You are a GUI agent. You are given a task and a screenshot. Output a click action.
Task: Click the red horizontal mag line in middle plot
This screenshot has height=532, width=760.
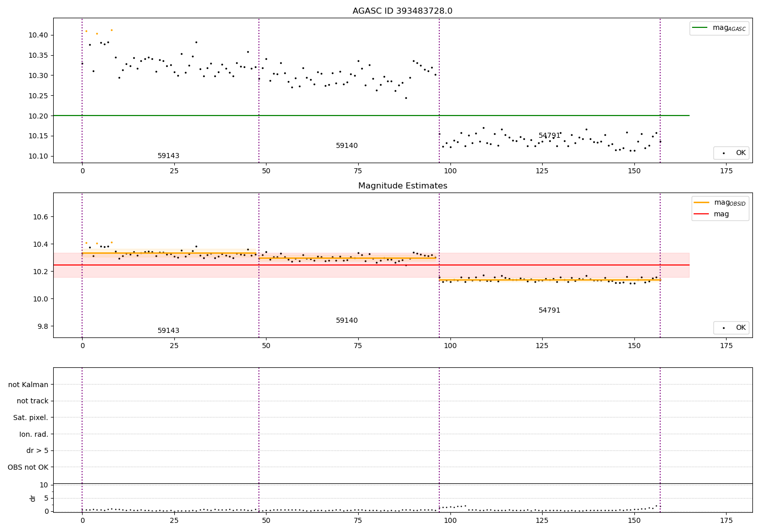click(371, 265)
